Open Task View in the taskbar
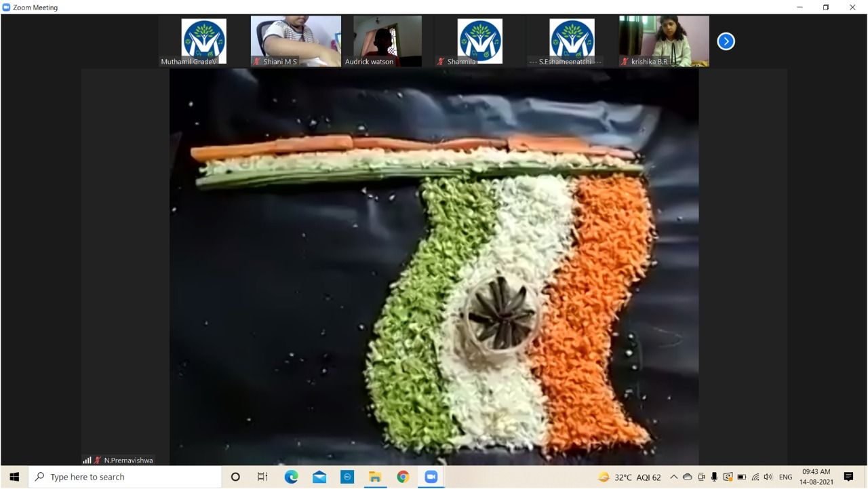The image size is (868, 489). click(x=262, y=477)
